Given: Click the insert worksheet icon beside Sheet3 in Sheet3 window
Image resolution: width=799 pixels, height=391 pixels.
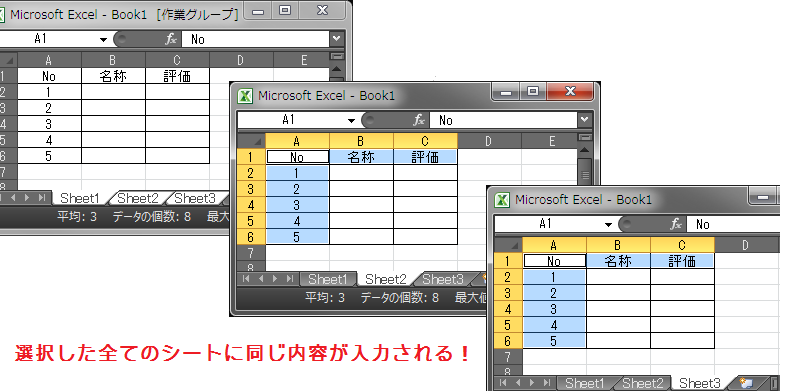Looking at the screenshot, I should click(747, 383).
